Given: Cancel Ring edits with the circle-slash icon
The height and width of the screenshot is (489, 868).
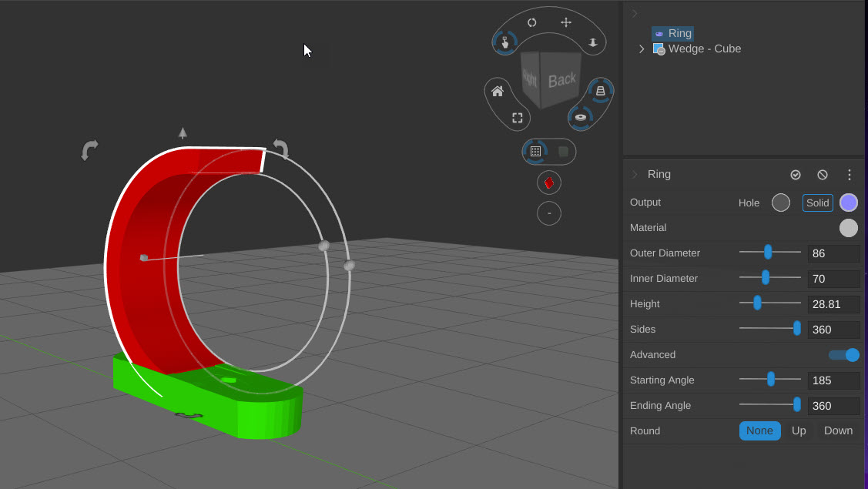Looking at the screenshot, I should (823, 175).
